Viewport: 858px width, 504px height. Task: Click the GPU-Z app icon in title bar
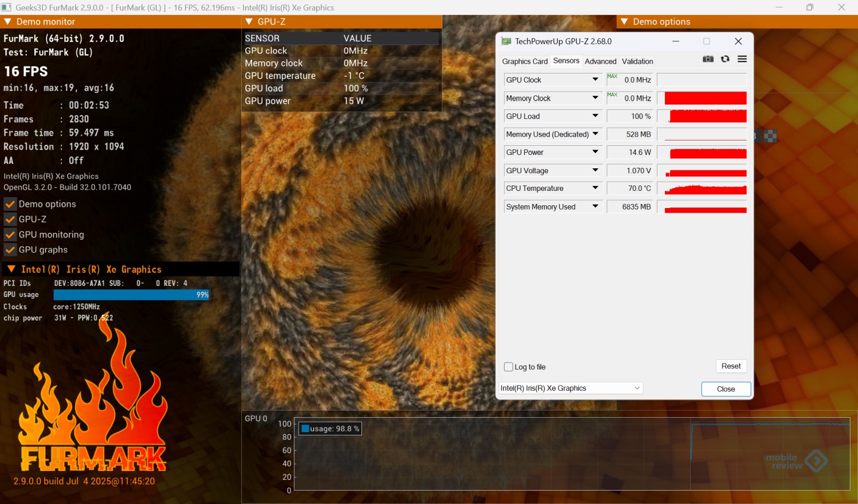point(506,41)
